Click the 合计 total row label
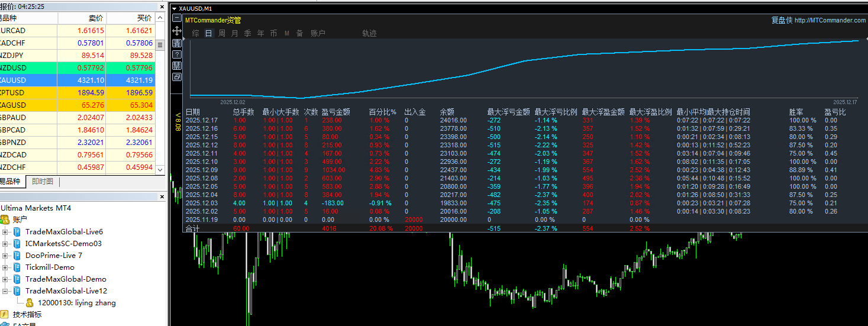The width and height of the screenshot is (868, 326). click(x=193, y=228)
